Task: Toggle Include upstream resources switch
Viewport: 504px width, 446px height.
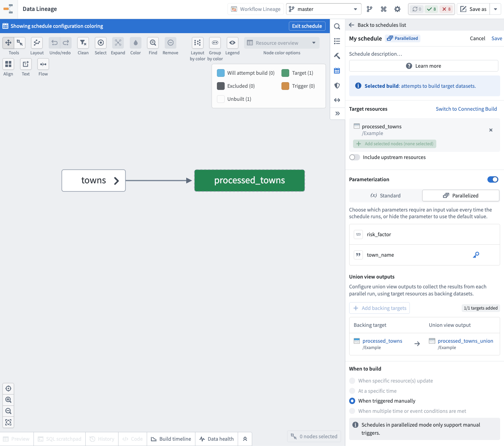Action: pyautogui.click(x=354, y=157)
